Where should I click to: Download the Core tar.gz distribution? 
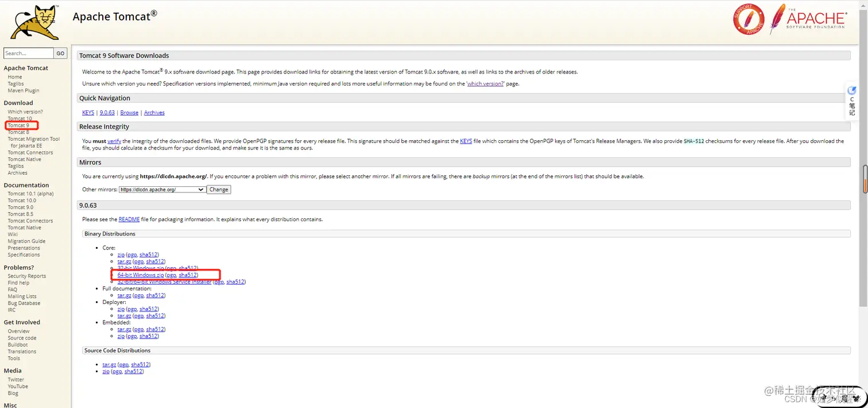(x=125, y=261)
